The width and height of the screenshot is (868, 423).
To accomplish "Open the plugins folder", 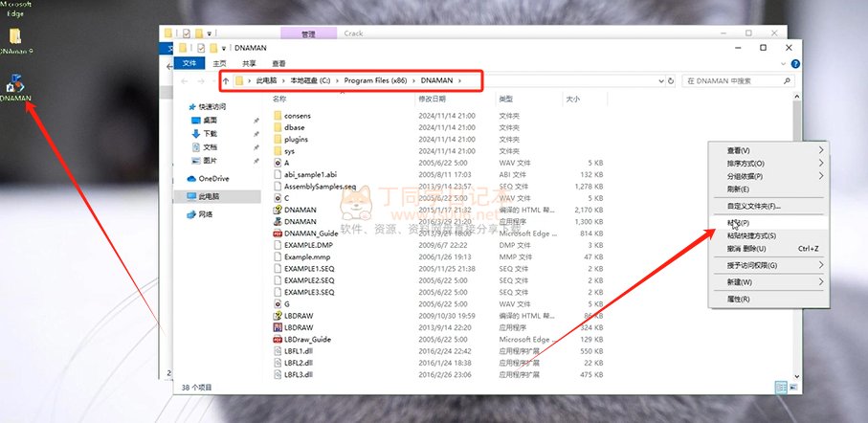I will [291, 139].
